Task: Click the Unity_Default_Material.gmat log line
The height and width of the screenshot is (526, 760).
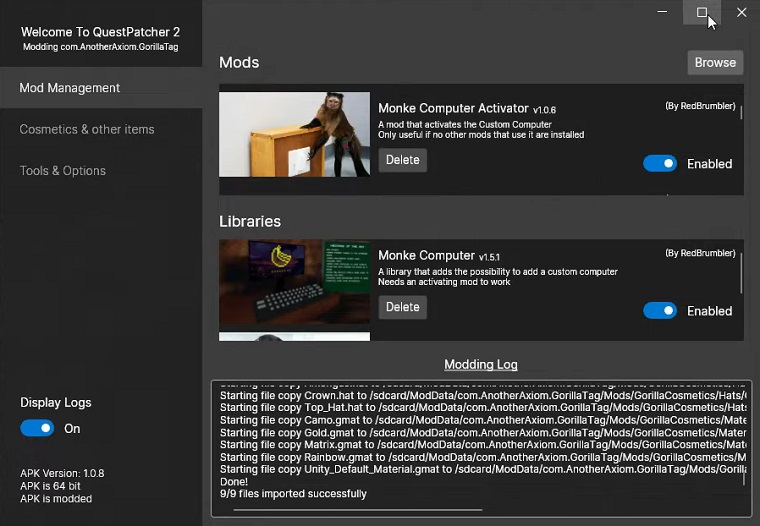Action: click(x=483, y=469)
